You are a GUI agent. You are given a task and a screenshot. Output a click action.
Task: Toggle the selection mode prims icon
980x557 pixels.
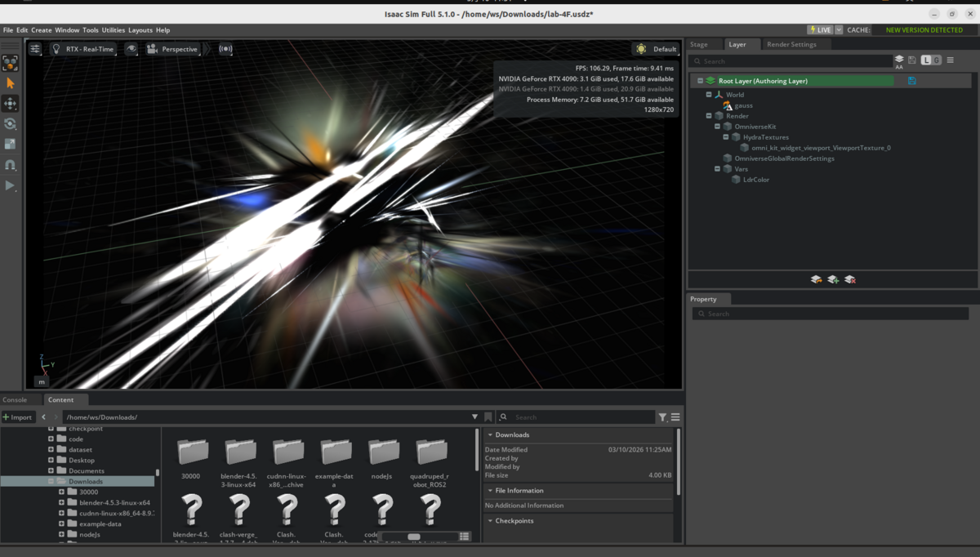point(10,63)
